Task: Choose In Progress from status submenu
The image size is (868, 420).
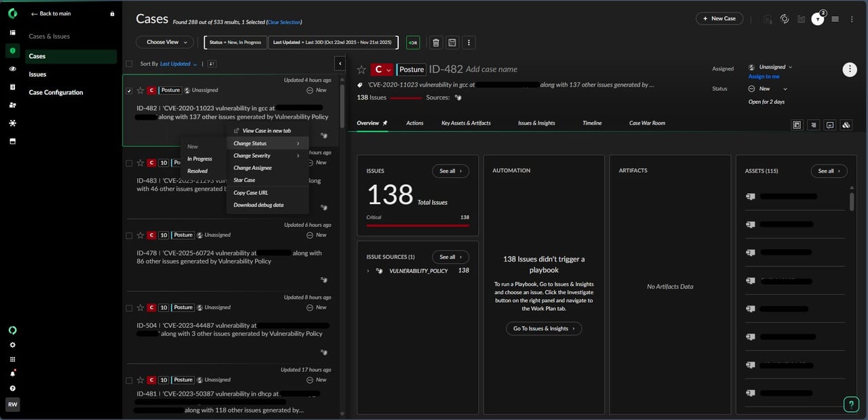Action: (x=199, y=159)
